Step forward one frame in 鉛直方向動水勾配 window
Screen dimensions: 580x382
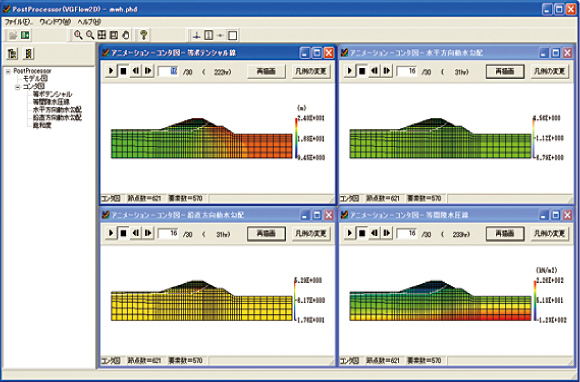148,233
